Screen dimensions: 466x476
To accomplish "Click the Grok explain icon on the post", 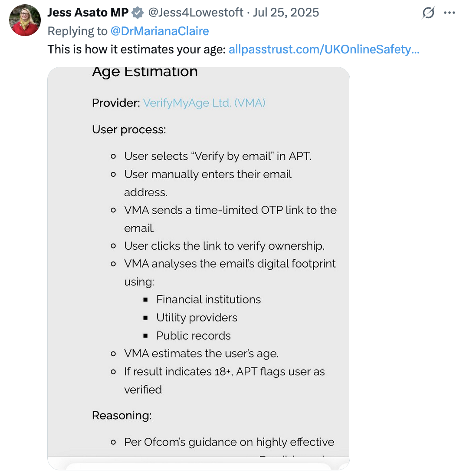I will pos(428,13).
